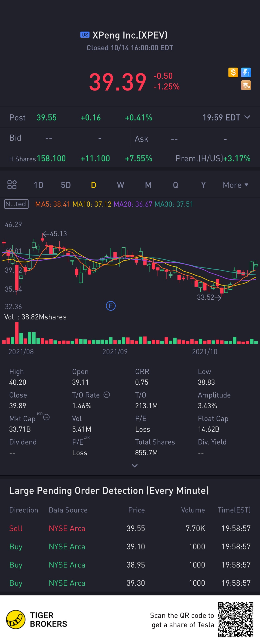Tap the Tiger Brokers logo
This screenshot has height=644, width=260.
coord(37,620)
